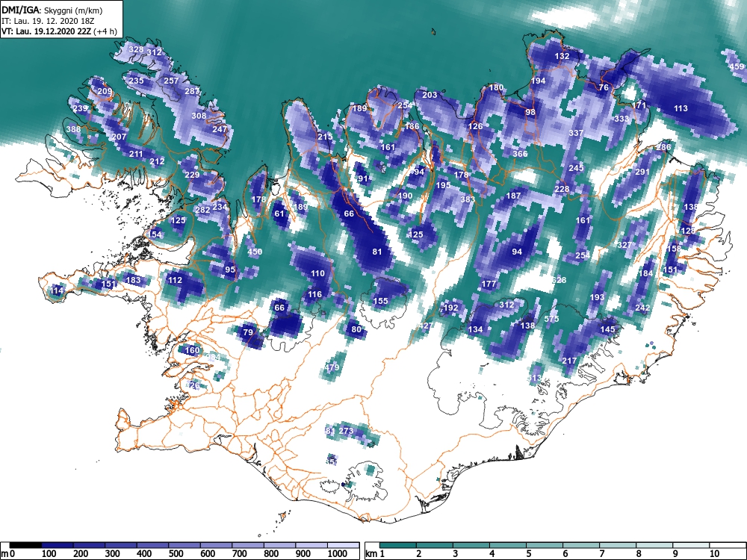Click visibility value '388' on the map

click(x=73, y=129)
